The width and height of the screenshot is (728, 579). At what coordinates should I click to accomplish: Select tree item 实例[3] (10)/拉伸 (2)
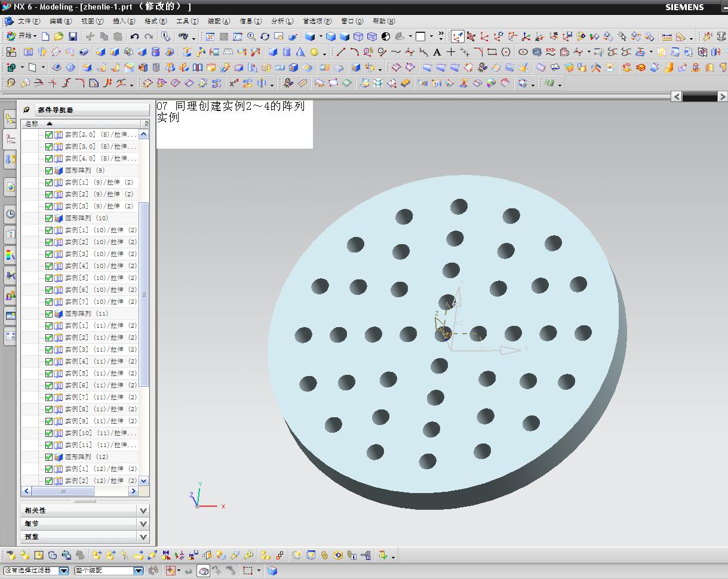click(100, 254)
